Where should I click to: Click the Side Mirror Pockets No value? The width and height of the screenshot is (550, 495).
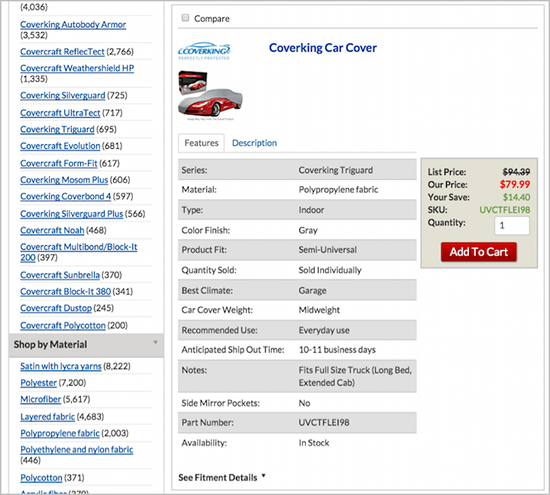[304, 403]
